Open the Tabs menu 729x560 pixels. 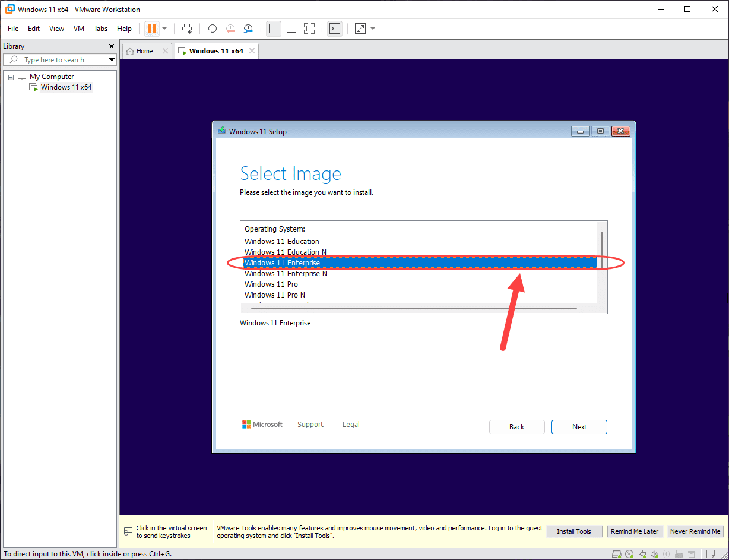[x=101, y=29]
